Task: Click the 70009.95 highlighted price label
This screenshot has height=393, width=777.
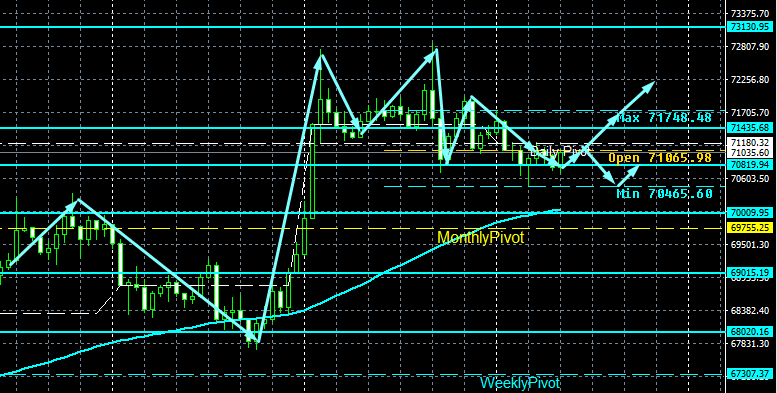Action: (750, 213)
